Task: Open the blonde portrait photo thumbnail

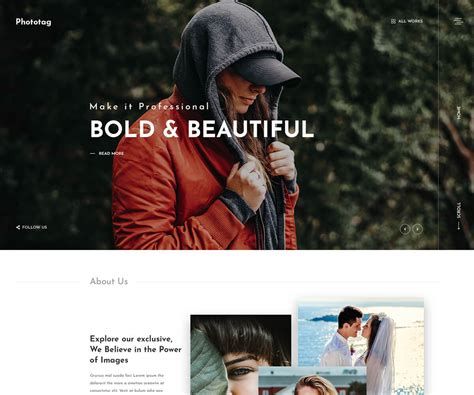Action: coord(312,381)
